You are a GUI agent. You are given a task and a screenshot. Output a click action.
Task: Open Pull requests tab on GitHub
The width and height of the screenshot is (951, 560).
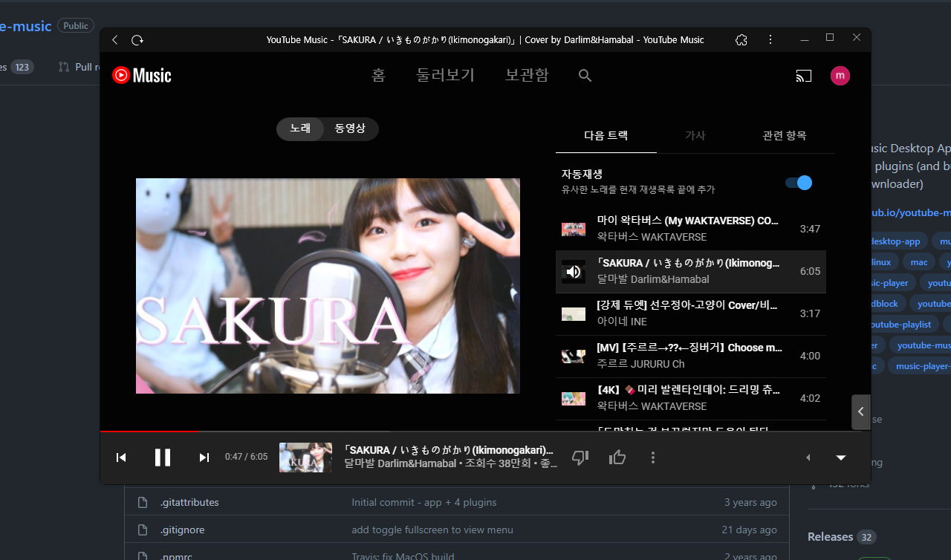coord(80,67)
